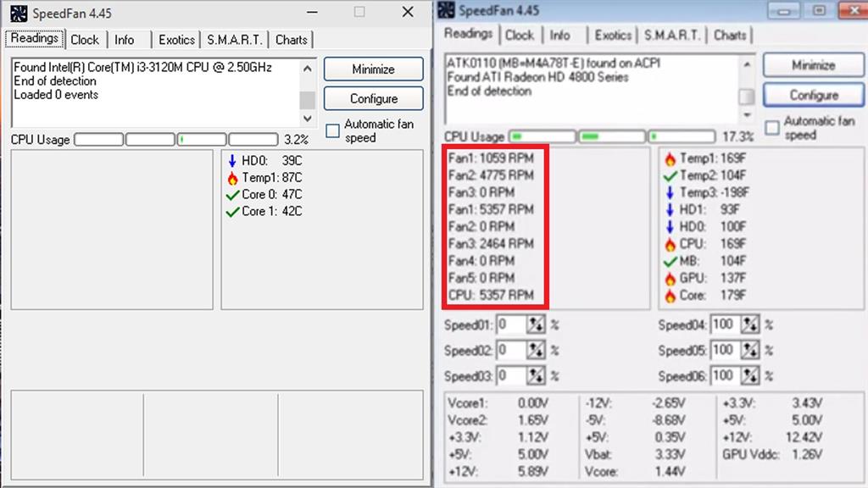Screen dimensions: 868x488
Task: Click the Minimize button in left window
Action: coord(374,69)
